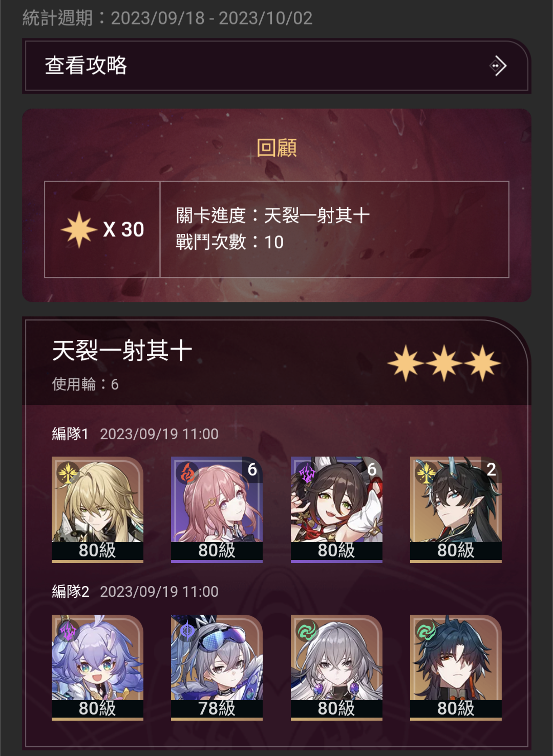Click the imaginary element icon on blonde card
The height and width of the screenshot is (756, 553).
coord(68,472)
